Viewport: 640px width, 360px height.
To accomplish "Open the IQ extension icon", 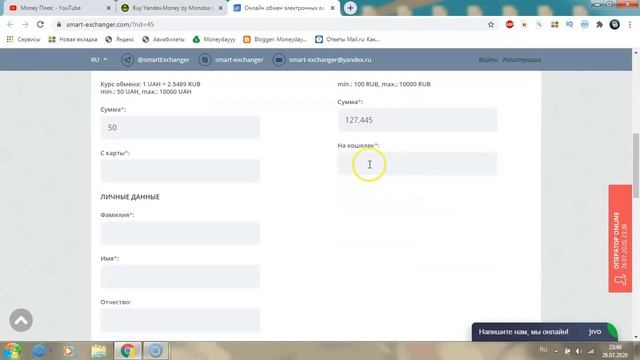I will click(569, 24).
